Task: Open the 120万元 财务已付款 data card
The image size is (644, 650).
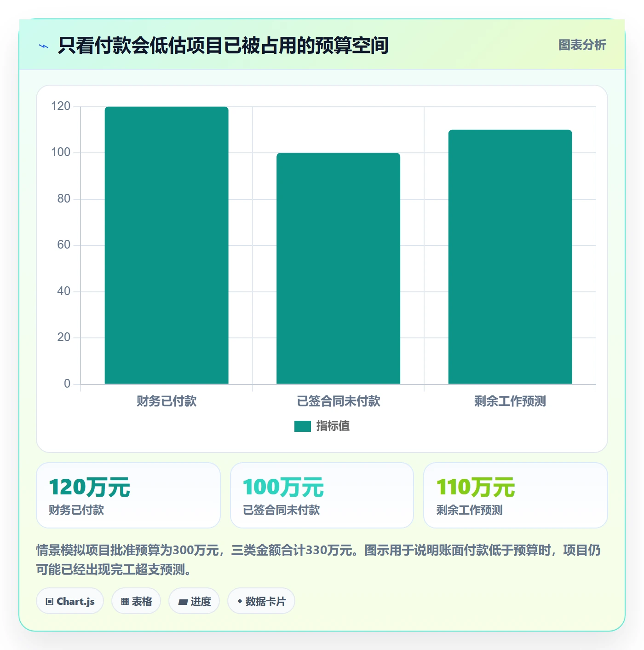Action: 128,495
